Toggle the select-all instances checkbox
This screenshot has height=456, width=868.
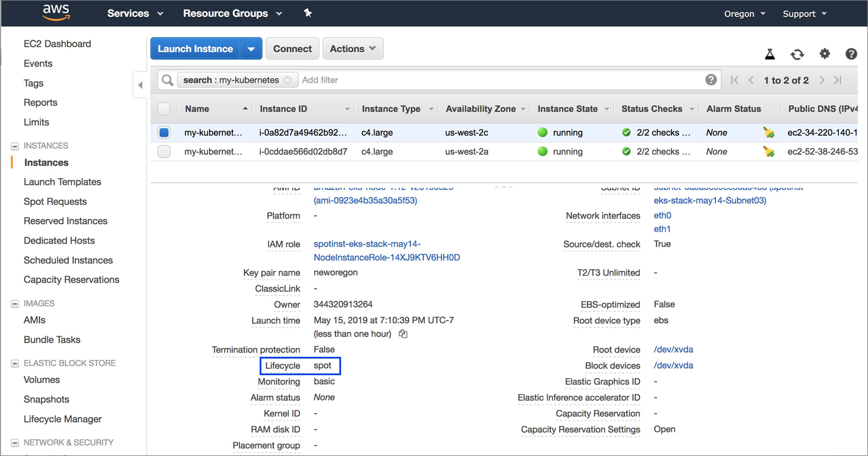[164, 109]
